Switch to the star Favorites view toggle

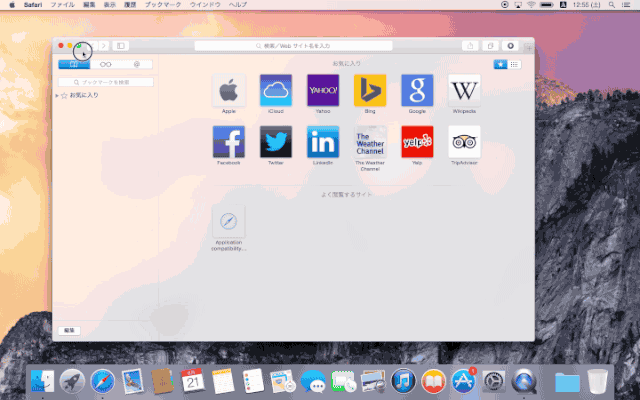click(500, 64)
